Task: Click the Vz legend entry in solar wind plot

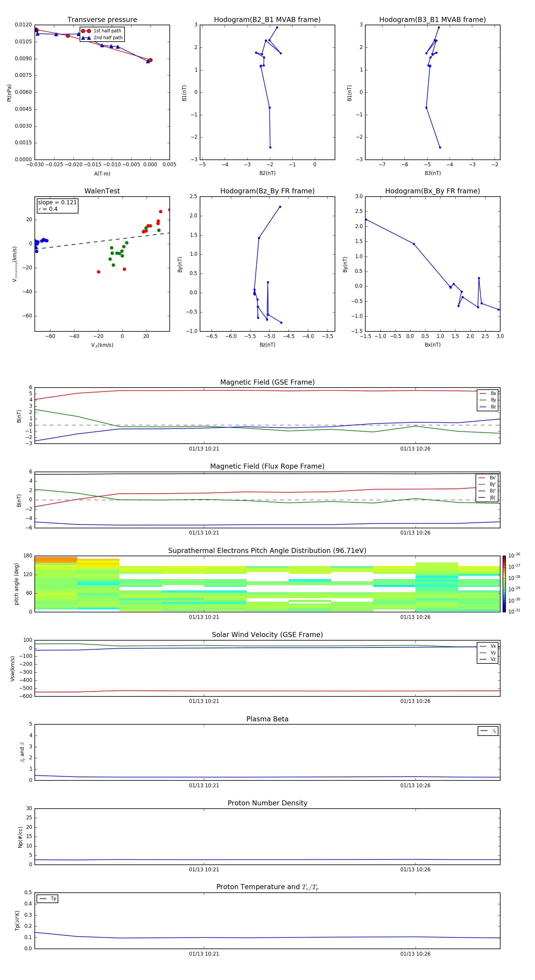Action: click(x=488, y=659)
